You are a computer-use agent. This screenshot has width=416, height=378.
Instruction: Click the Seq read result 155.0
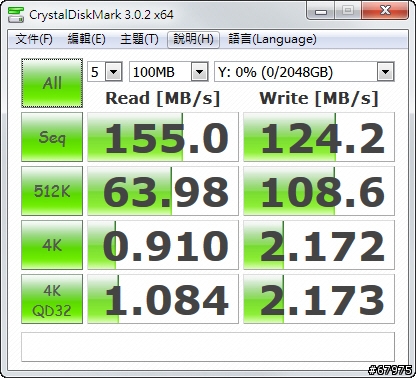click(x=163, y=137)
